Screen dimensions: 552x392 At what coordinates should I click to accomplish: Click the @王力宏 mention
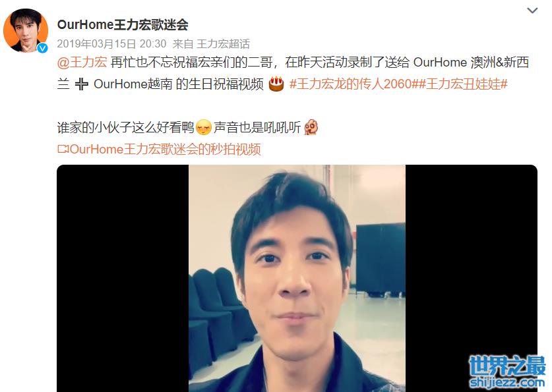[x=82, y=62]
